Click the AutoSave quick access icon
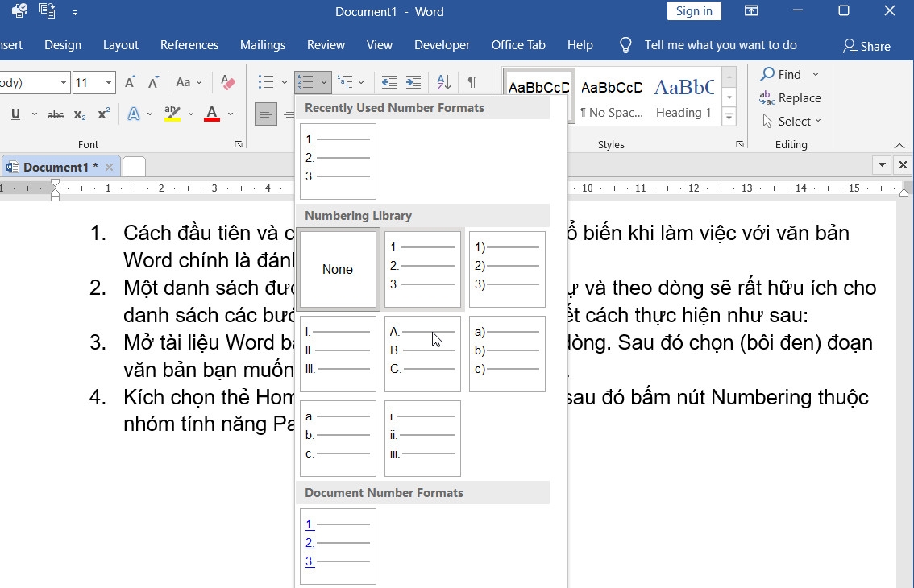This screenshot has width=914, height=588. (x=19, y=10)
